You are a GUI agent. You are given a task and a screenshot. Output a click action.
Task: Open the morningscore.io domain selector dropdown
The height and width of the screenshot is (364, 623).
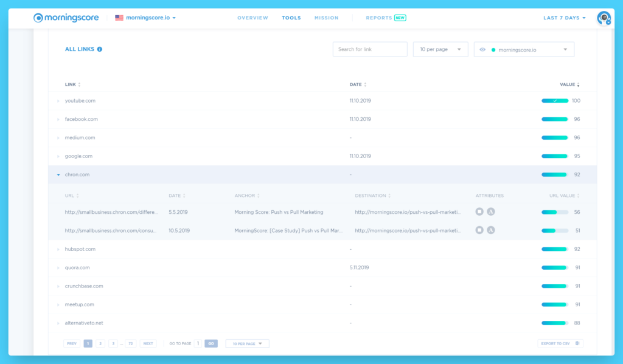pos(151,18)
